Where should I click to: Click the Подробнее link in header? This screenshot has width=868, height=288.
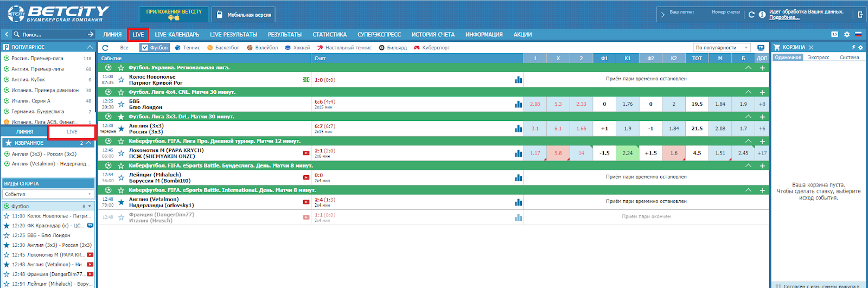[784, 17]
